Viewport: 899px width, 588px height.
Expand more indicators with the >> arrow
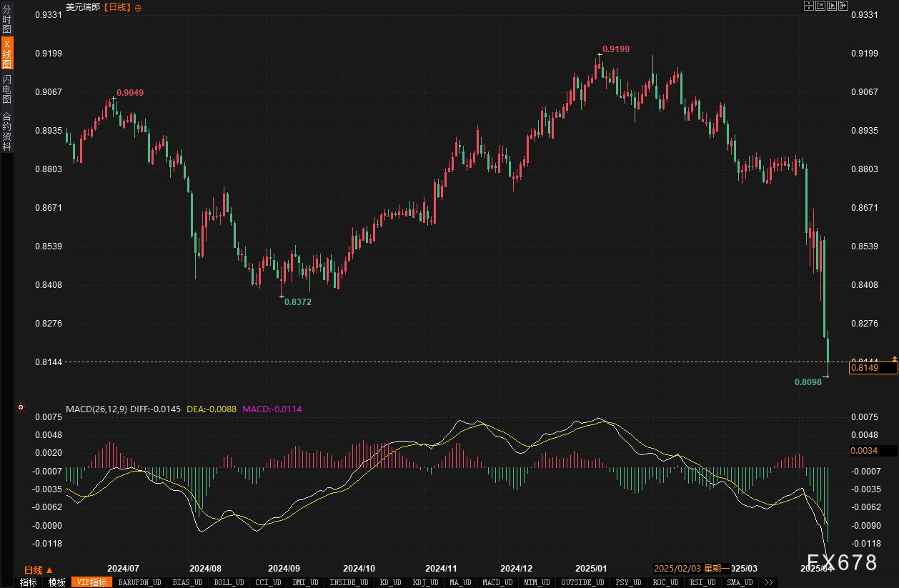[x=768, y=582]
